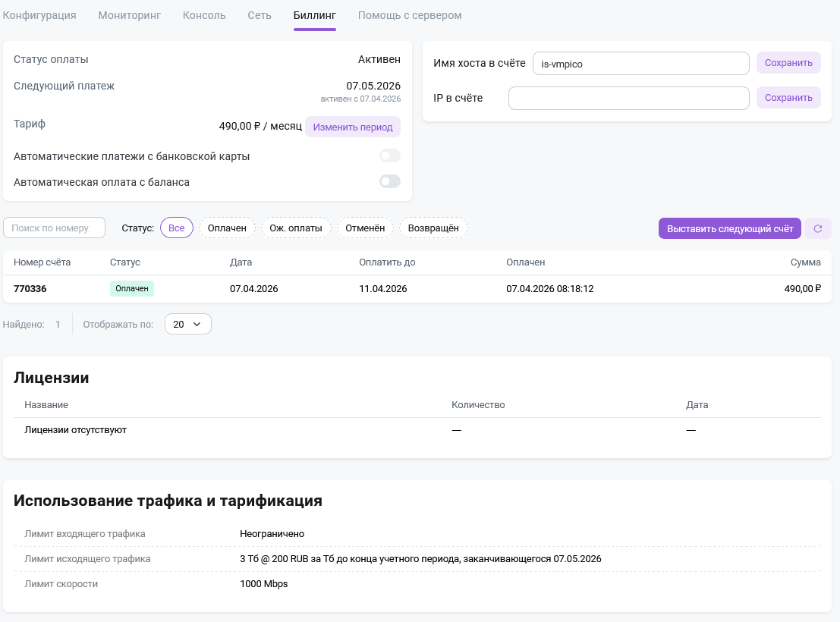Click the refresh invoices icon button
Image resolution: width=840 pixels, height=622 pixels.
pos(818,228)
